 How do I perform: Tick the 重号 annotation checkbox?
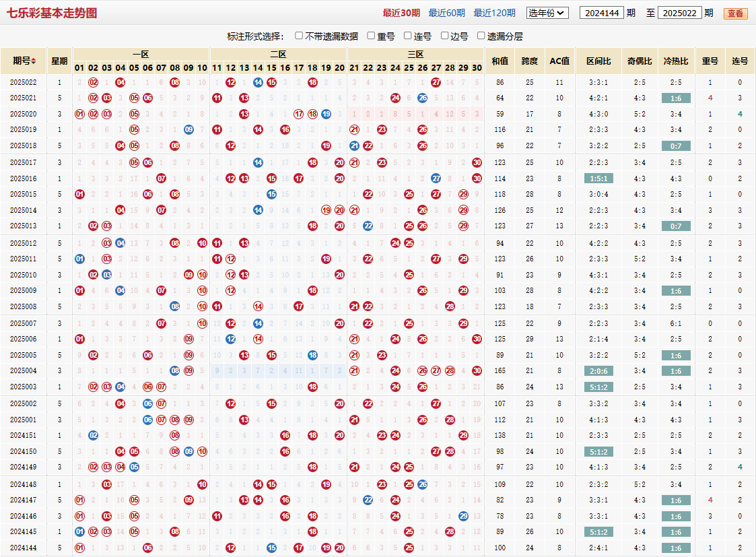pyautogui.click(x=371, y=36)
